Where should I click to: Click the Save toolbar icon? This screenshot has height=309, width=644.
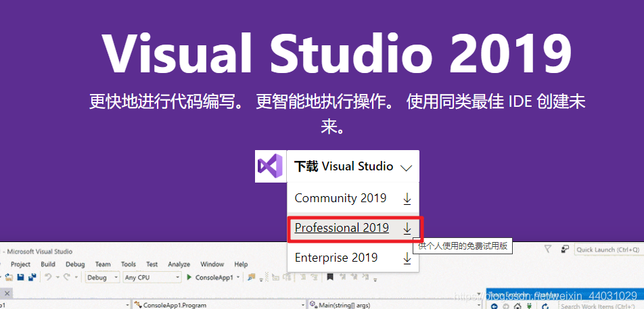(20, 277)
